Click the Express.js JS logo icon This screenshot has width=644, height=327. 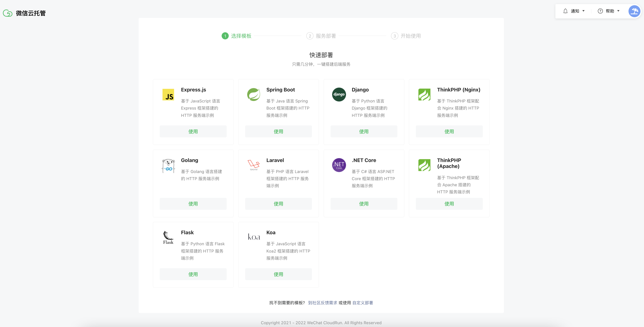[168, 95]
